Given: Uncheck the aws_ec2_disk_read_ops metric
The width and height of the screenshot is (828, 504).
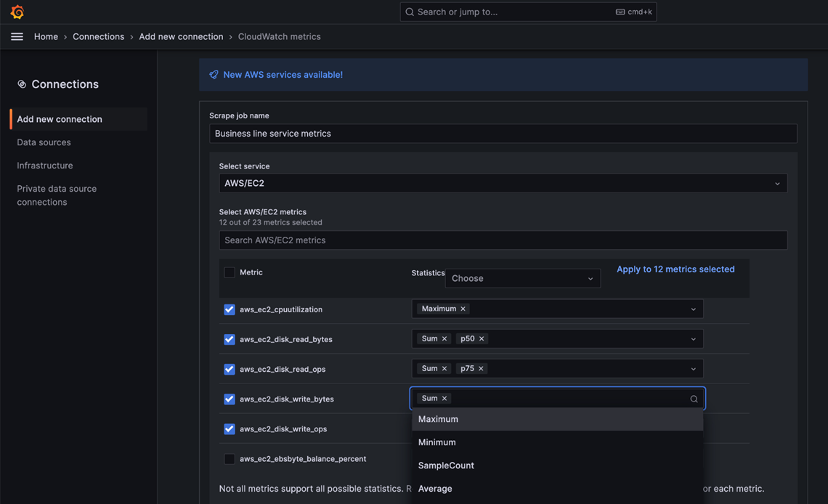Looking at the screenshot, I should pos(230,369).
